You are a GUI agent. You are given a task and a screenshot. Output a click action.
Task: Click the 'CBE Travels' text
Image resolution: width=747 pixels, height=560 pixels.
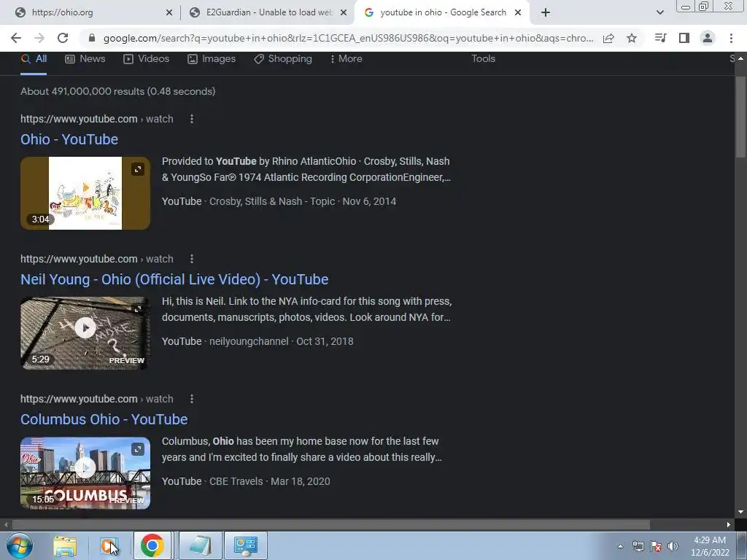[236, 481]
